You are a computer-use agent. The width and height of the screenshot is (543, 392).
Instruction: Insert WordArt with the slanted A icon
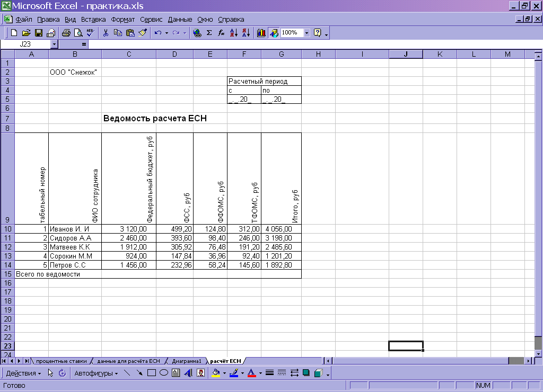(188, 373)
